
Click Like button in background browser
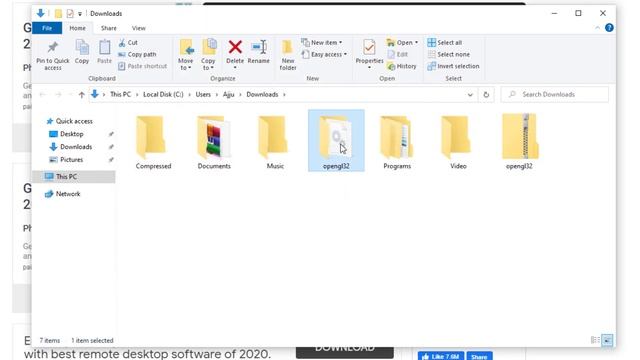point(441,356)
